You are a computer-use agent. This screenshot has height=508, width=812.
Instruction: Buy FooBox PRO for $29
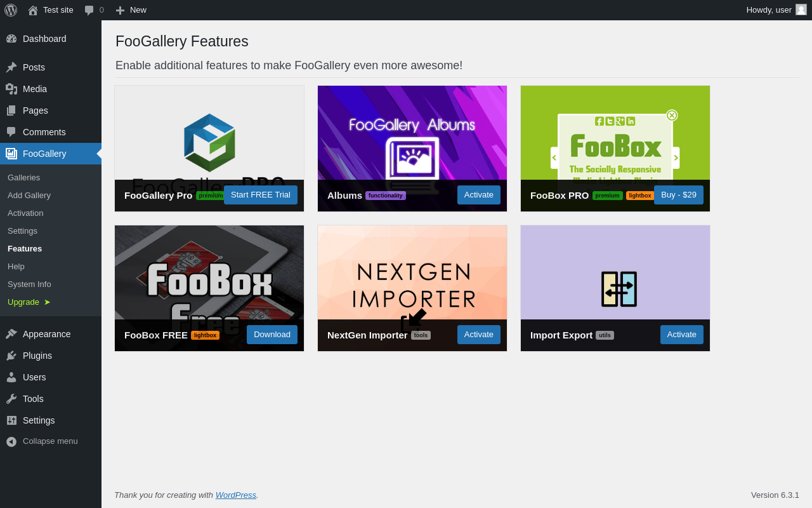coord(679,195)
